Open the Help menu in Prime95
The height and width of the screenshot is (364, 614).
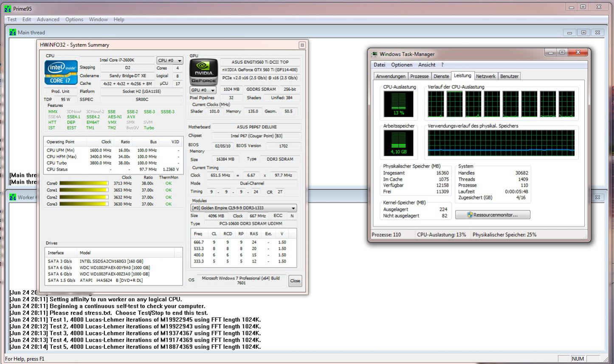(x=119, y=20)
